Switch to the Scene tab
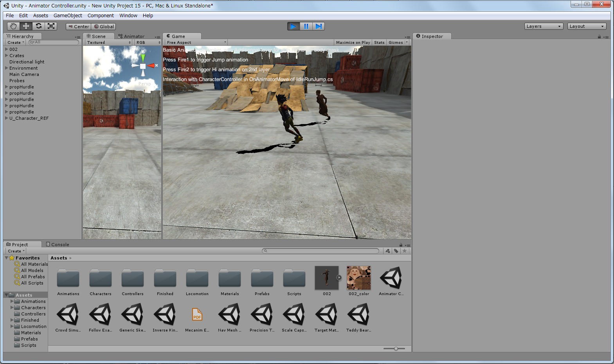Image resolution: width=614 pixels, height=364 pixels. (99, 36)
